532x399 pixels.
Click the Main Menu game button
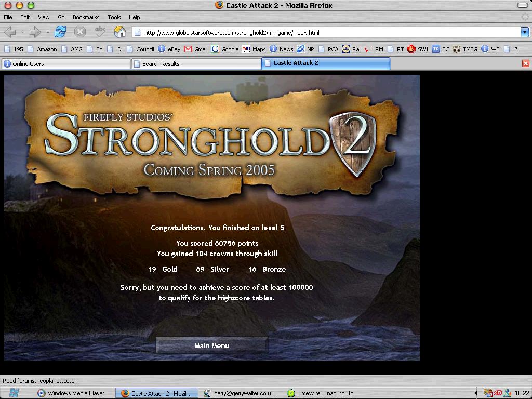(212, 345)
